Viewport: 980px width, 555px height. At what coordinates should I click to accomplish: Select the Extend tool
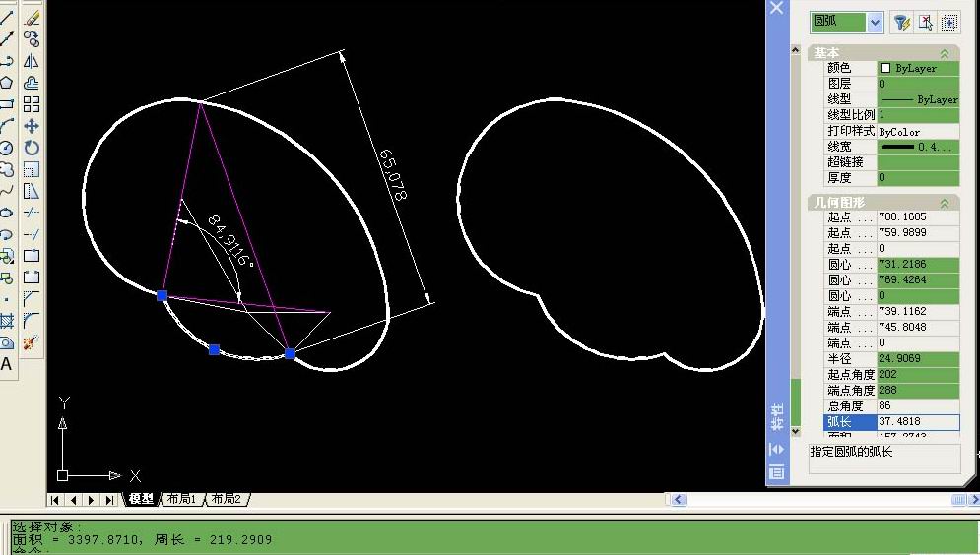tap(32, 234)
